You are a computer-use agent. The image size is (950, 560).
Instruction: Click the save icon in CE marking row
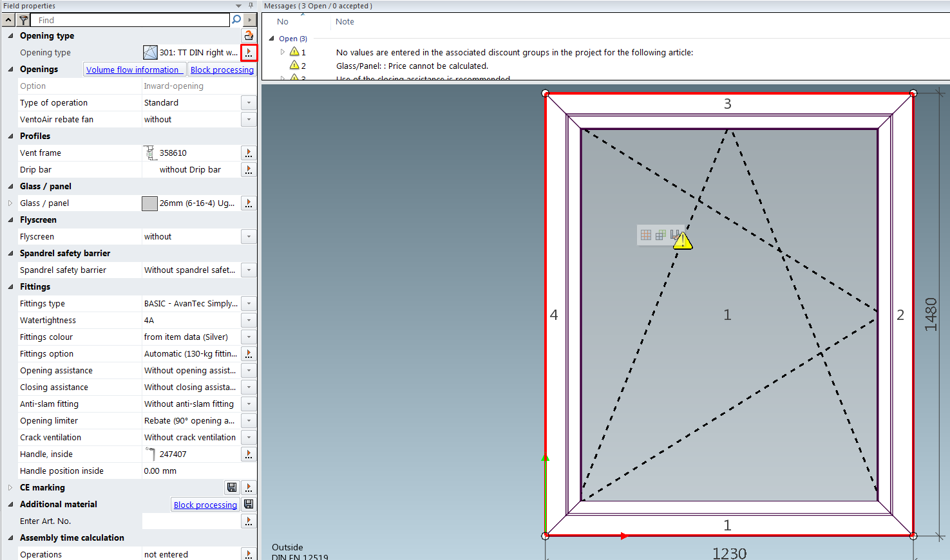232,488
